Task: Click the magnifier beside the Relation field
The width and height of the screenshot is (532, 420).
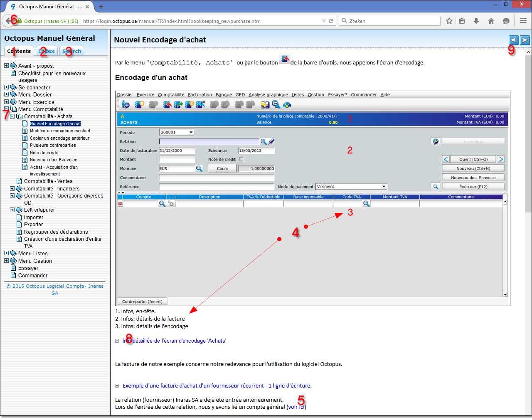Action: coord(264,142)
